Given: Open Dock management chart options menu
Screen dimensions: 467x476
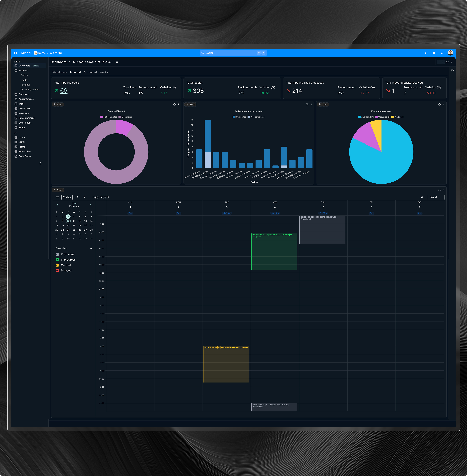Looking at the screenshot, I should (444, 105).
